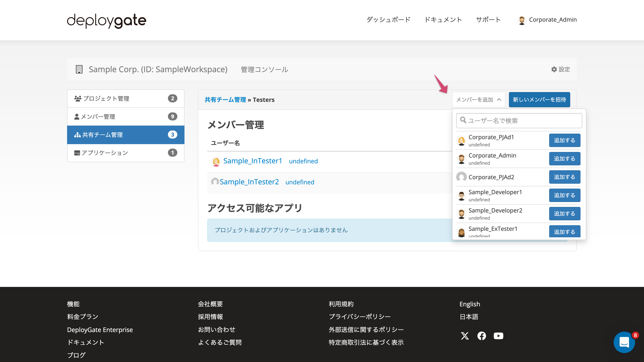This screenshot has width=644, height=362.
Task: Click the メンバー管理 person icon in sidebar
Action: click(77, 116)
